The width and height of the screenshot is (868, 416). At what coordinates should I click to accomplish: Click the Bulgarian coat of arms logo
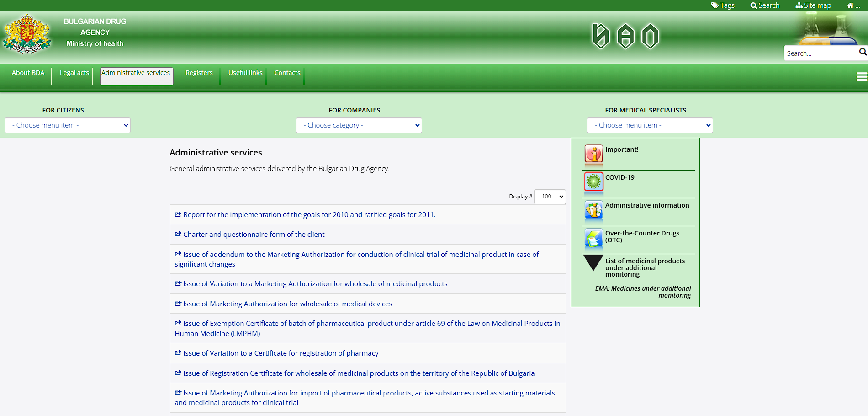[27, 34]
